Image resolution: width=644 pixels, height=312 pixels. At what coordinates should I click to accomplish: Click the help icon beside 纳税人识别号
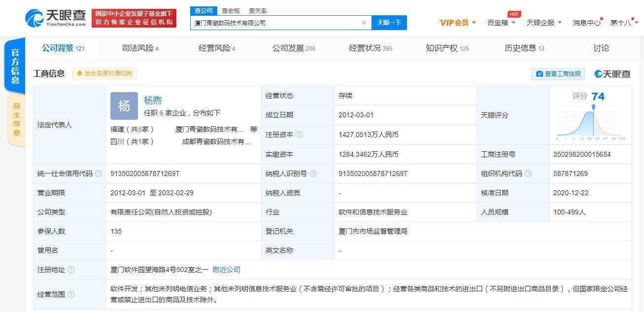[313, 173]
